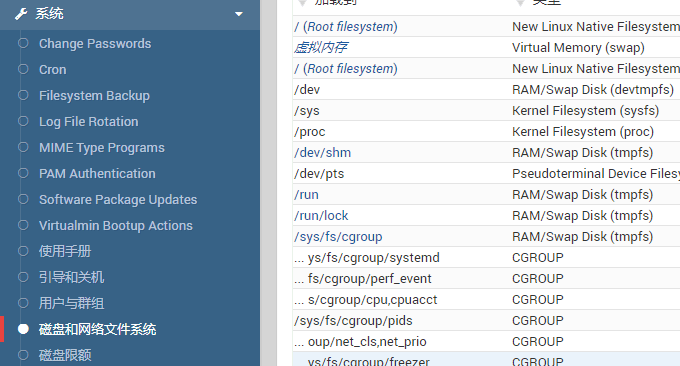Viewport: 680px width, 366px height.
Task: Click Kernel Filesystem (proc) type cell
Action: coord(583,132)
